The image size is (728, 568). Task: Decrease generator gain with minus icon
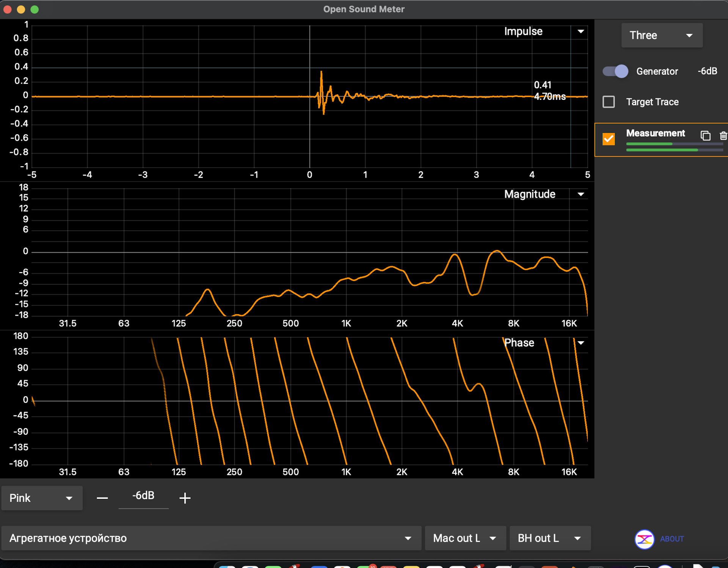tap(102, 498)
